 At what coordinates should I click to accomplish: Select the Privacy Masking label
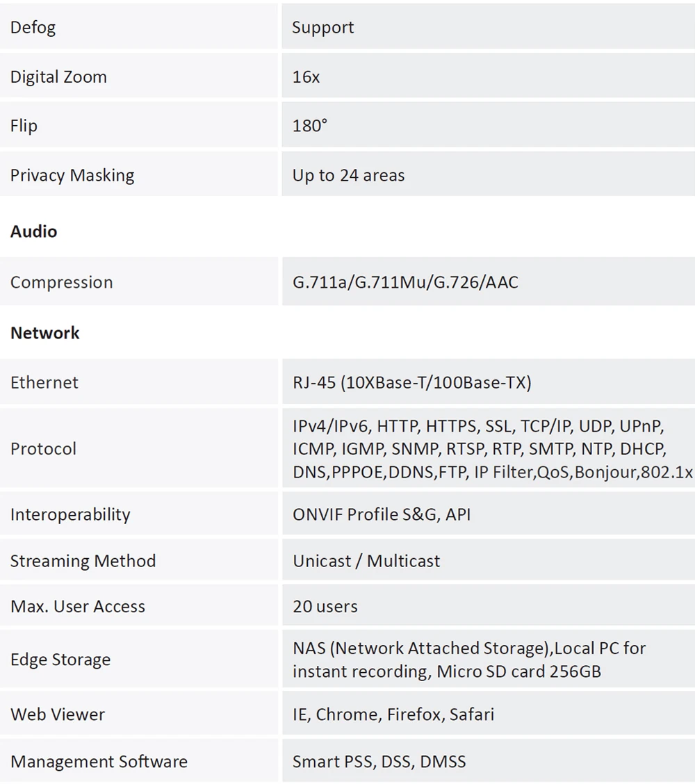72,175
